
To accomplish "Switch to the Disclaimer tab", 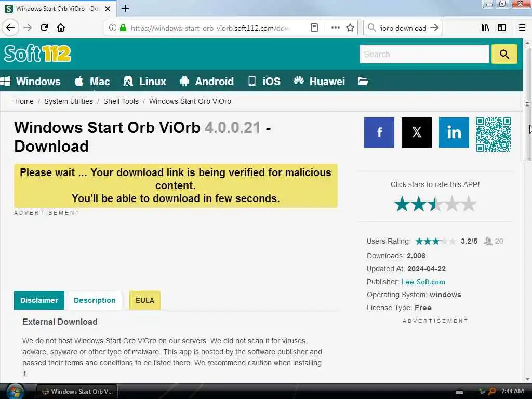I will pos(39,300).
